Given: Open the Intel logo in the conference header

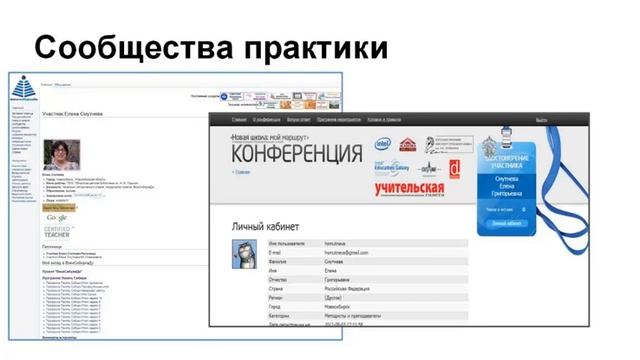Looking at the screenshot, I should pyautogui.click(x=383, y=144).
